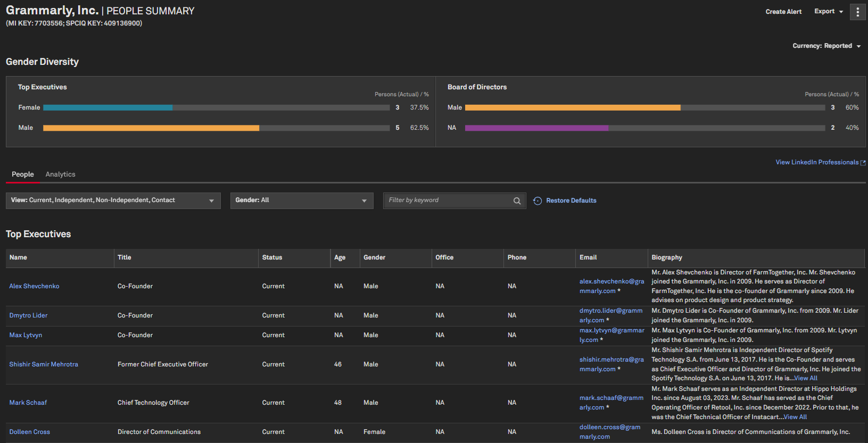Click the Female top executives teal bar
868x443 pixels.
[x=108, y=107]
